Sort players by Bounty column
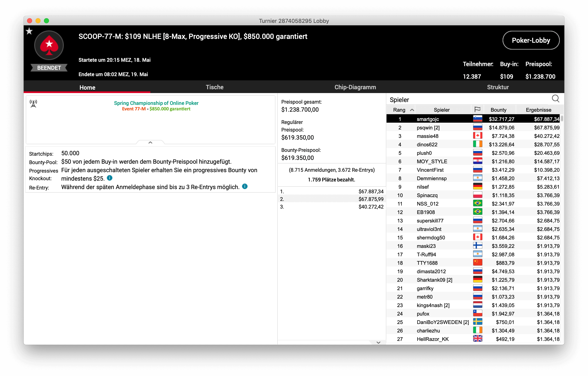Image resolution: width=588 pixels, height=376 pixels. (498, 110)
